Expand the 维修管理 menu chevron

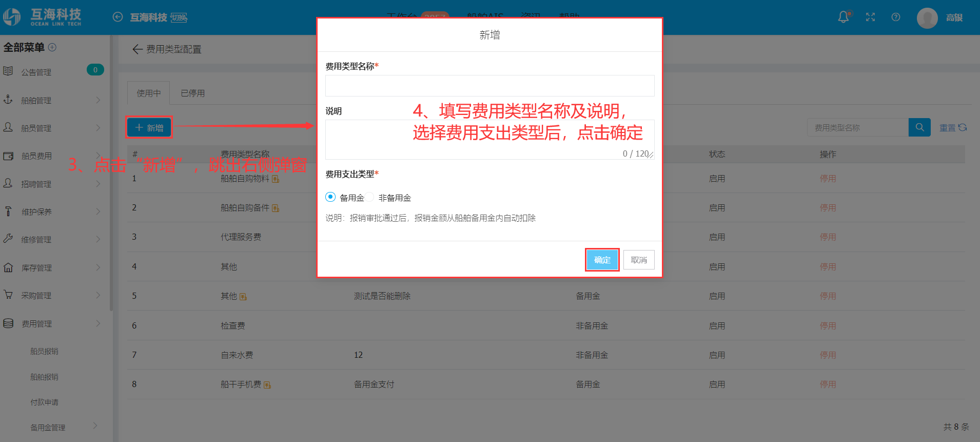[98, 239]
